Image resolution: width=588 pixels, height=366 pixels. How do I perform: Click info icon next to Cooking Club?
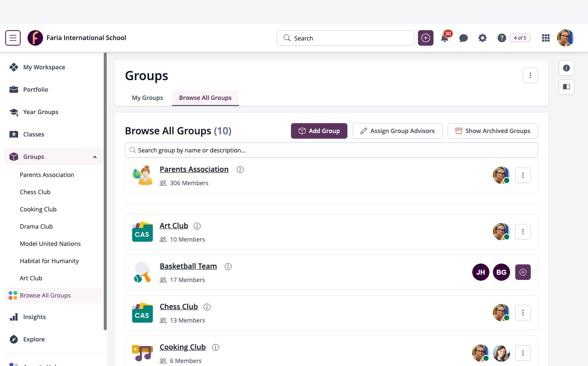[216, 347]
